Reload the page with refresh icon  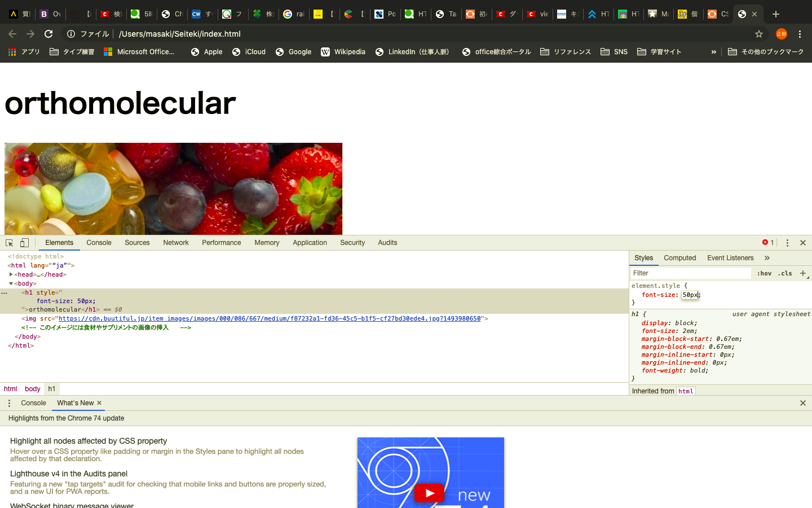48,34
